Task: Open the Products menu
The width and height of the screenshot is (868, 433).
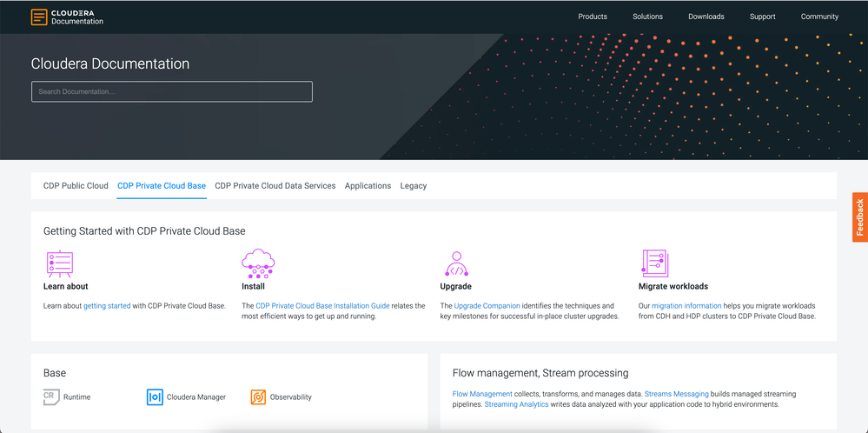Action: click(x=593, y=17)
